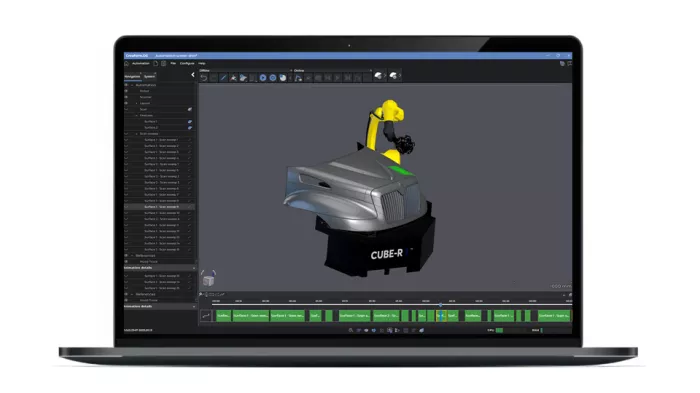Select the highlighted scan sweep row
This screenshot has width=700, height=393.
(159, 207)
